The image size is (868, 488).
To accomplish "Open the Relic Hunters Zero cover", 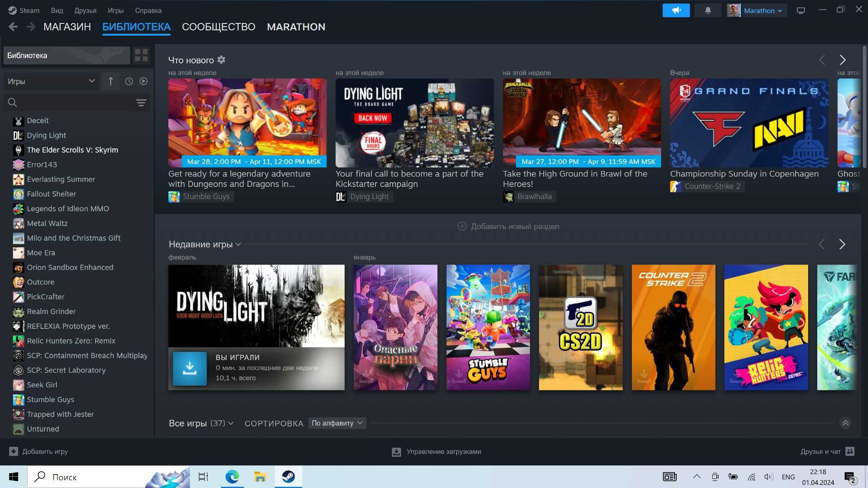I will point(766,328).
